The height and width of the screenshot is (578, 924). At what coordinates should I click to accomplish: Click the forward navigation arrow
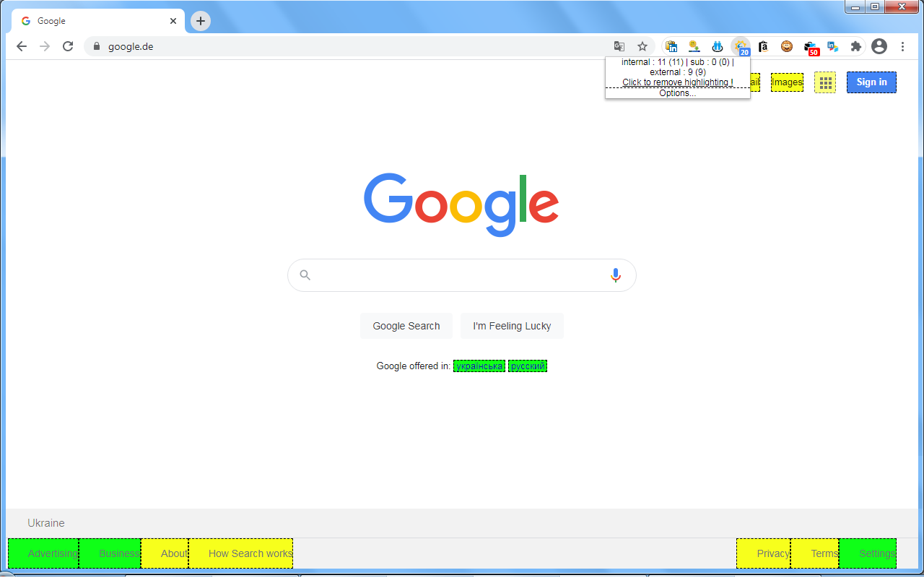45,46
